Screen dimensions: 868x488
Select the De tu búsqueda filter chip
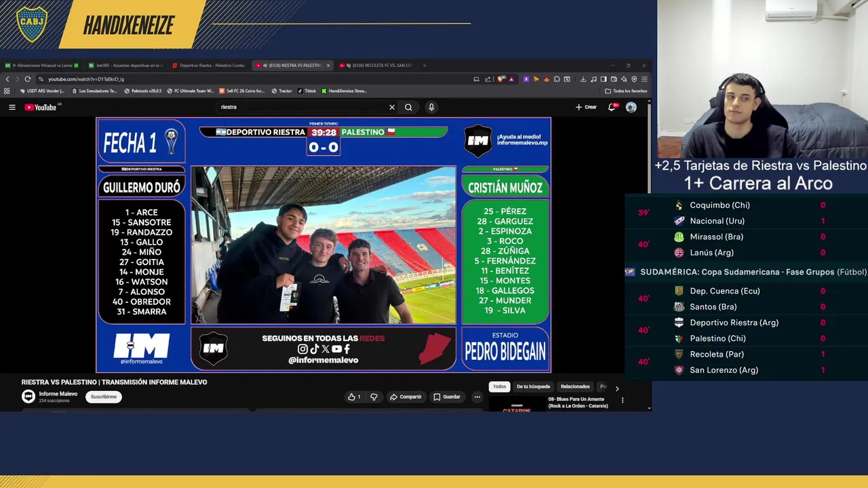click(x=533, y=386)
